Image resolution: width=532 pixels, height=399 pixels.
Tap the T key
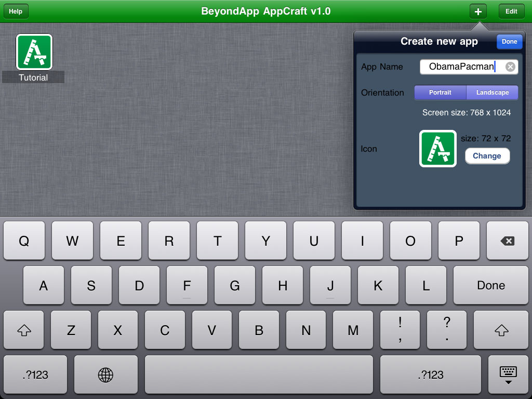point(218,241)
